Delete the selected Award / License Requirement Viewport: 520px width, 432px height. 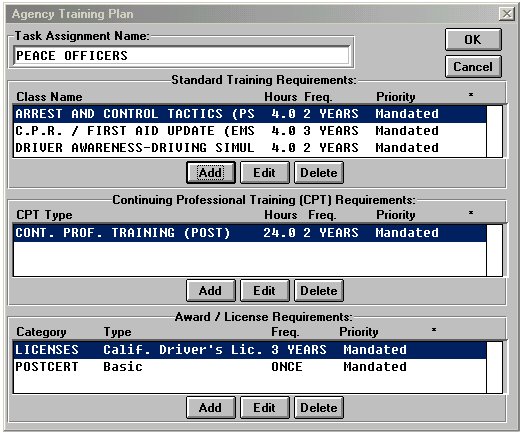[319, 408]
